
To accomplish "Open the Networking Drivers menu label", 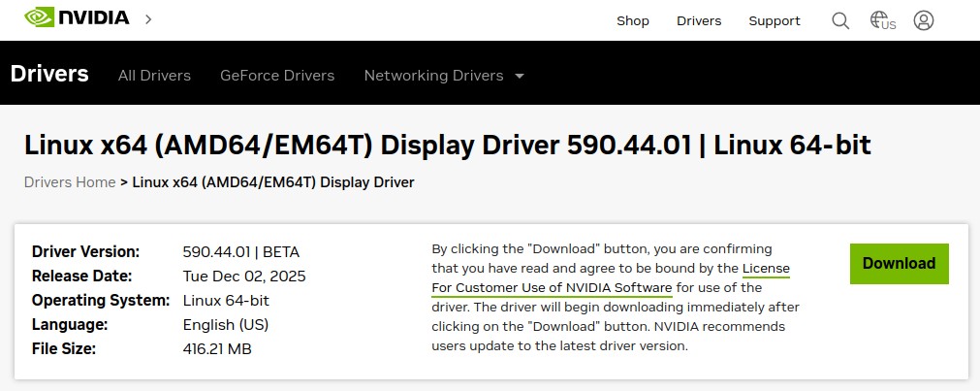I will pos(433,76).
